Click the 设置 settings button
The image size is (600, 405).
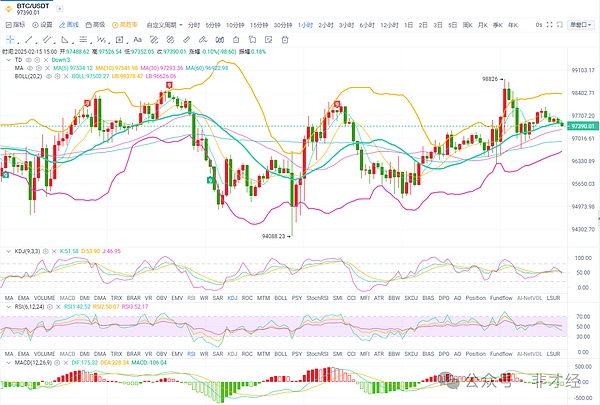pos(42,25)
